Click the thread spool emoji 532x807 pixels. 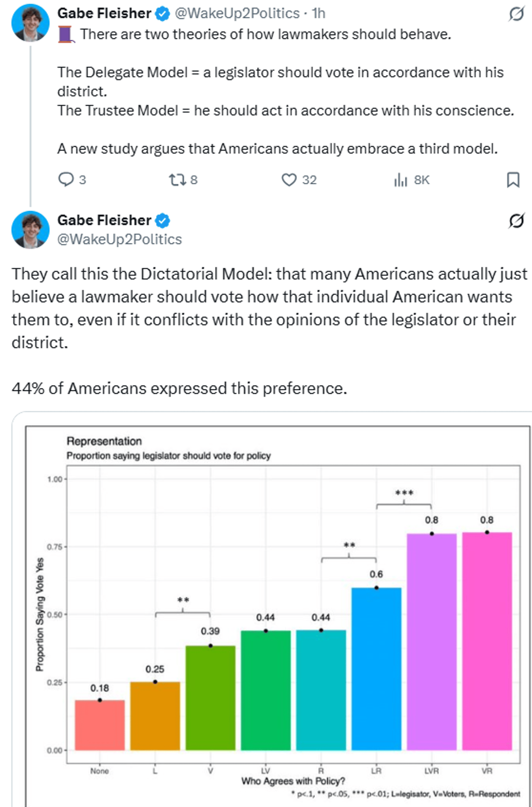65,34
